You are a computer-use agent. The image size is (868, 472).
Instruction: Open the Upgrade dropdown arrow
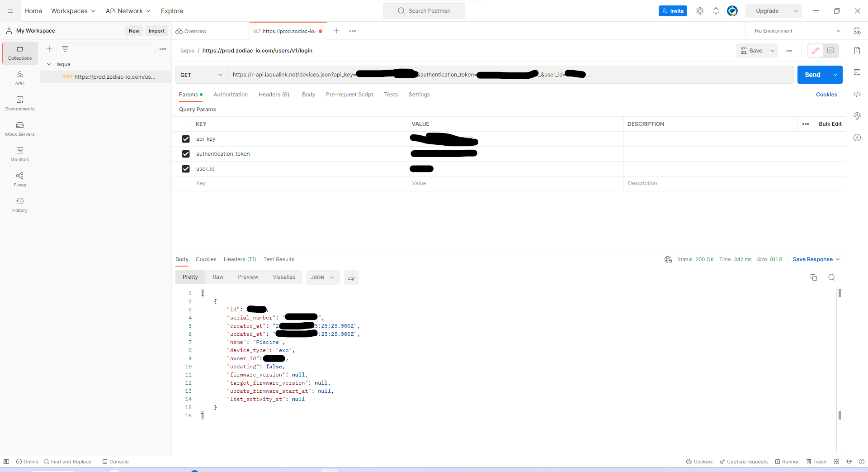point(796,11)
